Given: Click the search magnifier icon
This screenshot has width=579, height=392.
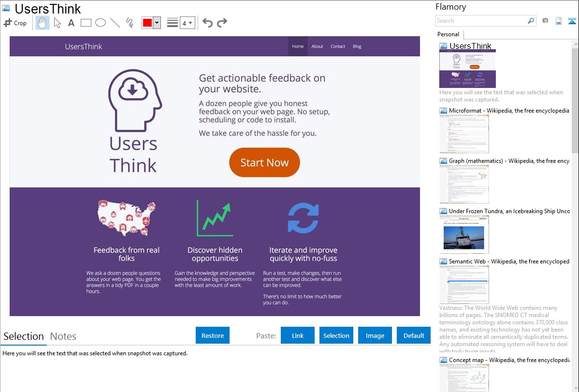Looking at the screenshot, I should coord(531,21).
